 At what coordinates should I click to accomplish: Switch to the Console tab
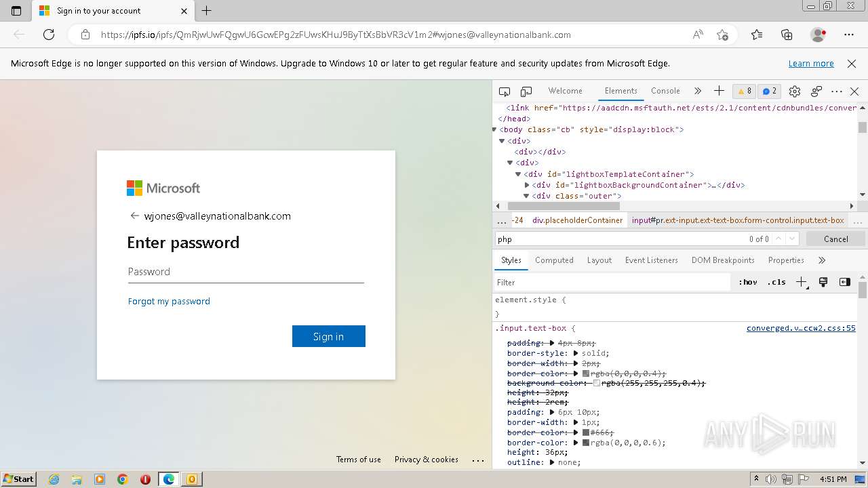tap(665, 91)
